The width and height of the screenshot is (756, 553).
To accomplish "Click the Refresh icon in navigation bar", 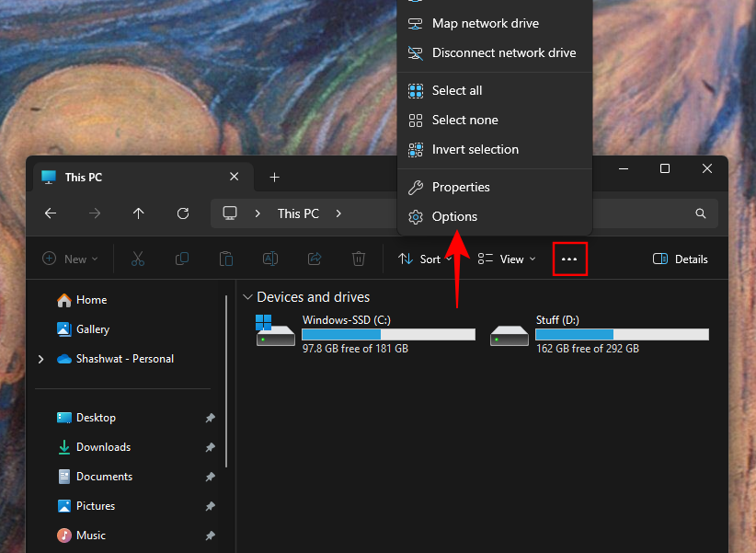I will 183,213.
